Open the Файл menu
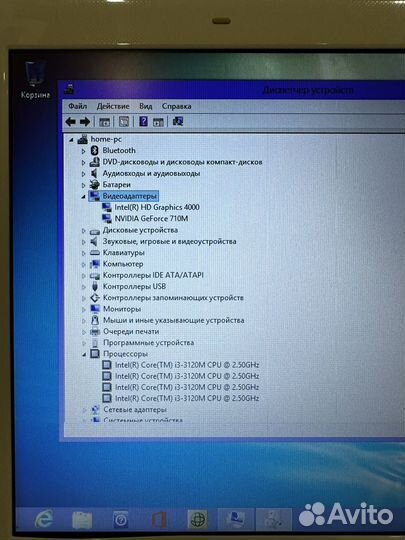 pyautogui.click(x=77, y=106)
